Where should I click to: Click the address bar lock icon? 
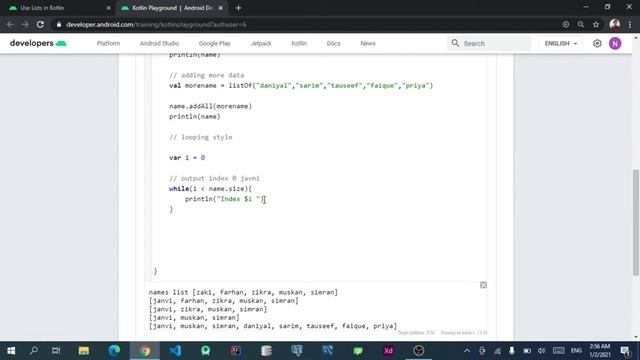click(x=59, y=24)
